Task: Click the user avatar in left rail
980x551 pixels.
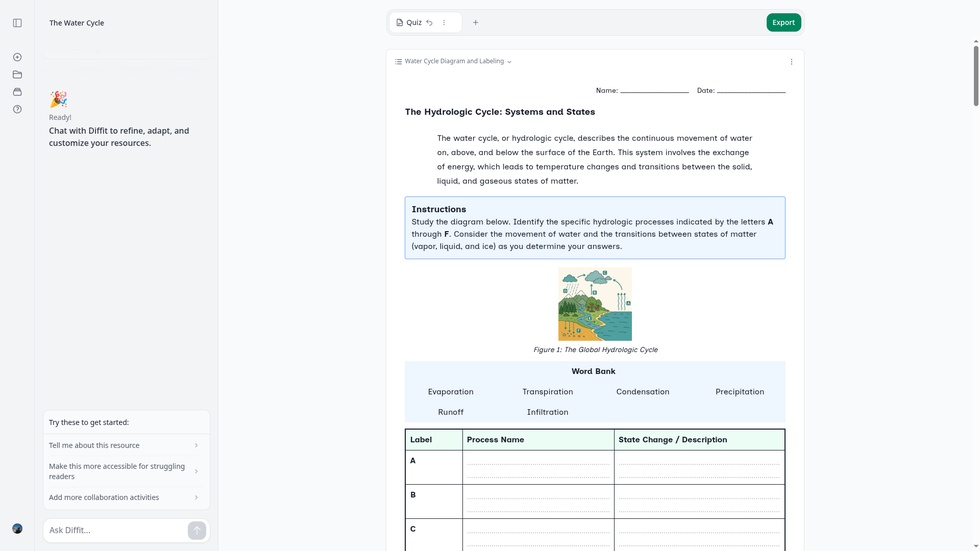Action: click(x=18, y=529)
